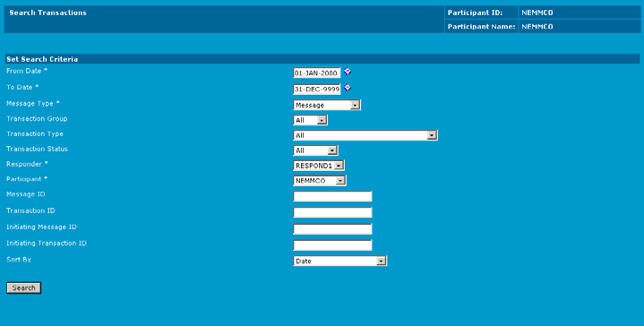Select NEMMCO value next to Participant ID

(537, 13)
